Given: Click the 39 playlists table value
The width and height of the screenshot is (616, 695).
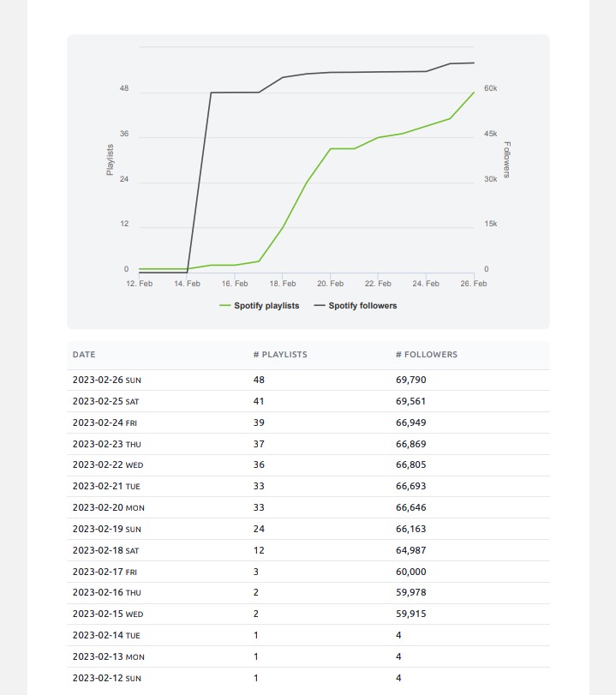Looking at the screenshot, I should click(x=259, y=422).
